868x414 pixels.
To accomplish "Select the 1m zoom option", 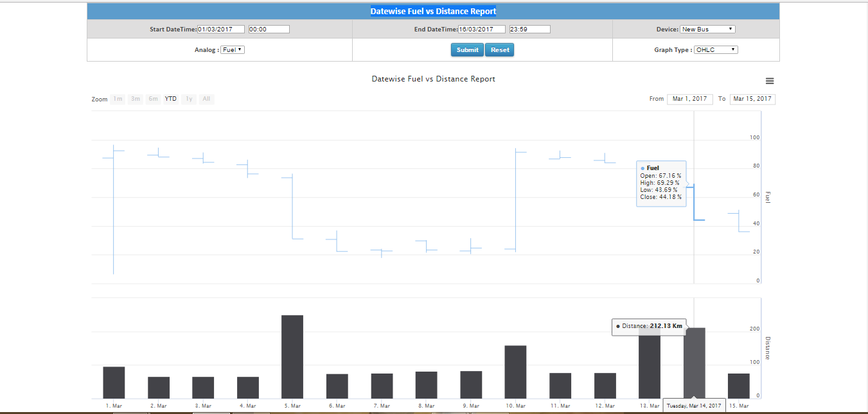I will click(118, 99).
